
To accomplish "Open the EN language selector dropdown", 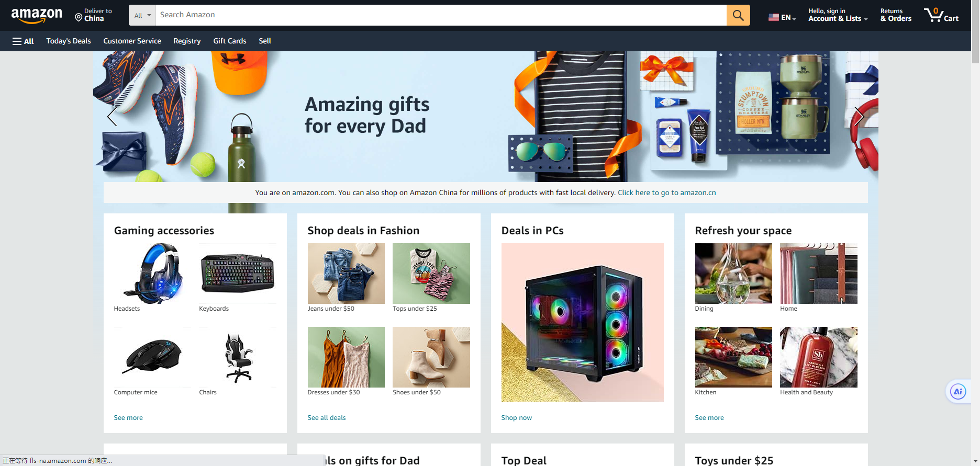I will tap(782, 17).
